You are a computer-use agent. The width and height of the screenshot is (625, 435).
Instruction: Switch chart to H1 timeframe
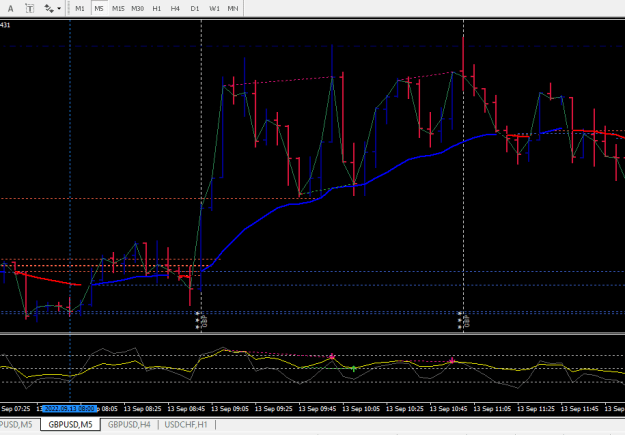pos(157,8)
